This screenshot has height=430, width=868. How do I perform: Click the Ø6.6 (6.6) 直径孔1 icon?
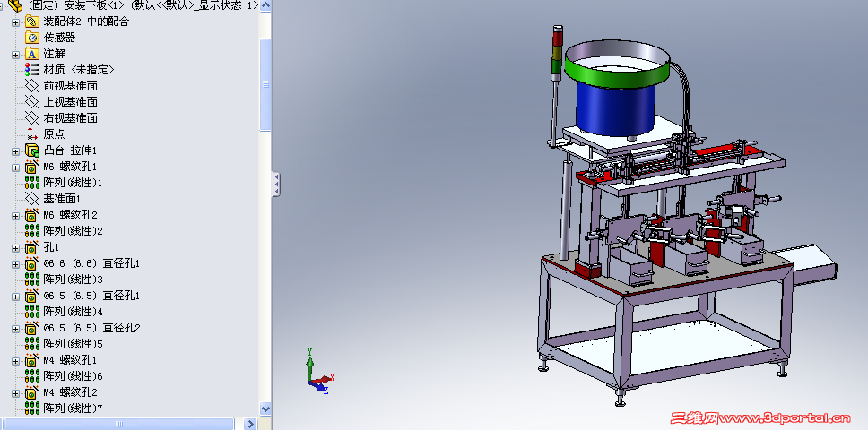click(32, 263)
